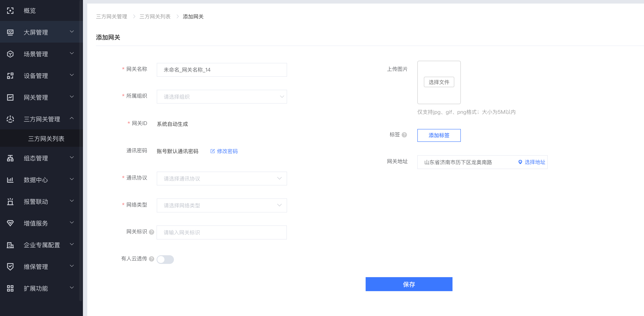Viewport: 644px width, 316px height.
Task: Click the help icon next to 有人云透传
Action: (x=151, y=259)
